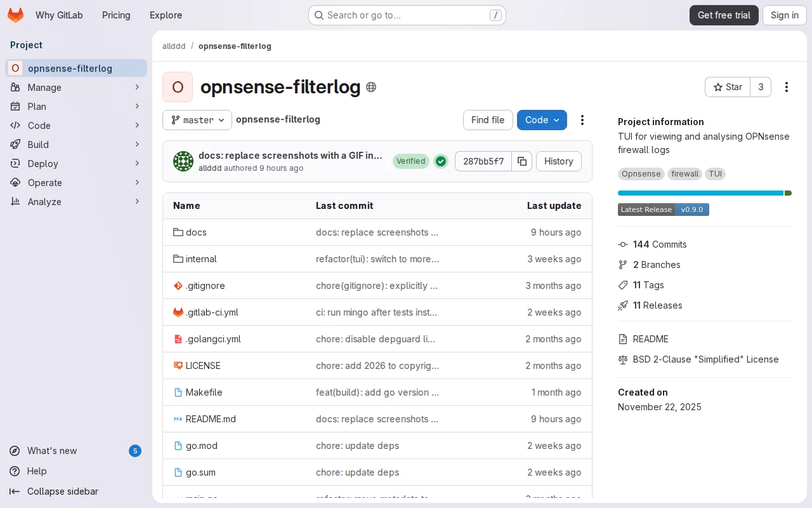This screenshot has height=508, width=812.
Task: Click the commits icon beside 144 Commits
Action: point(623,244)
